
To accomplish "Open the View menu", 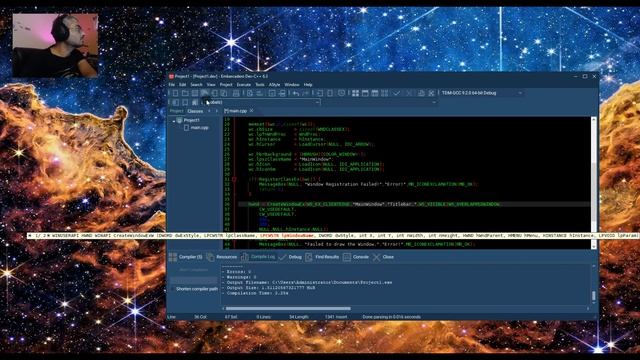I will tap(211, 85).
